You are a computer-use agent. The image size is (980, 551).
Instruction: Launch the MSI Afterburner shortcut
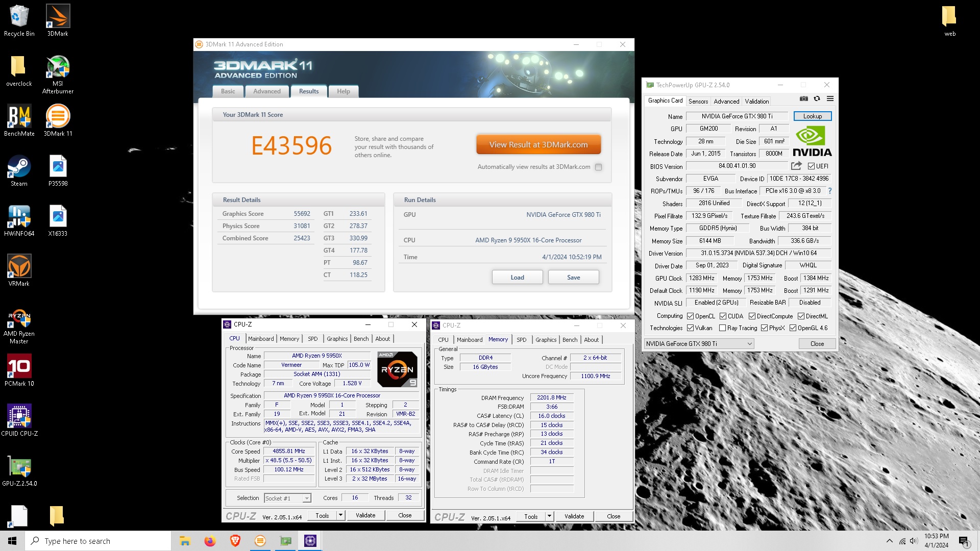pyautogui.click(x=58, y=74)
